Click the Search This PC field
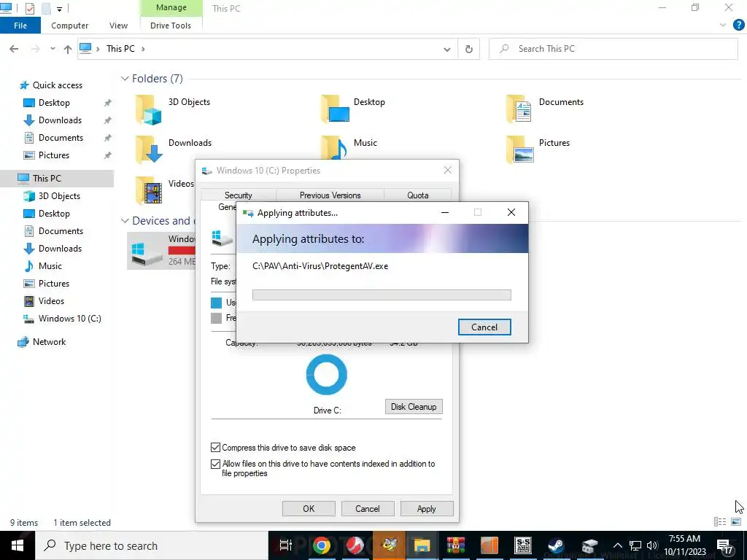The image size is (747, 560). pos(614,49)
